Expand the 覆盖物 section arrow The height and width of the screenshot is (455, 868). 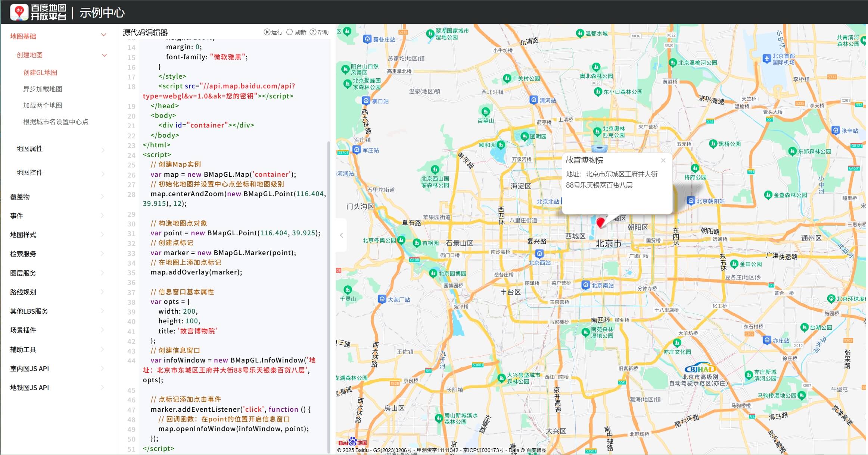point(103,196)
